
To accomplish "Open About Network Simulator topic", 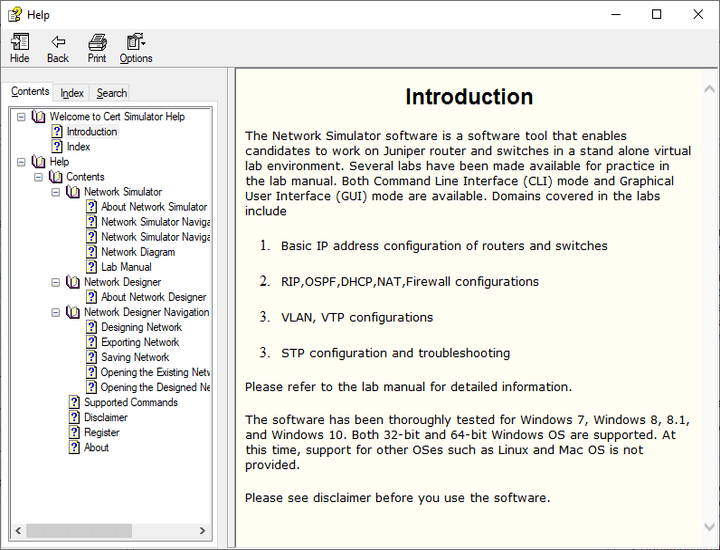I will pyautogui.click(x=154, y=207).
